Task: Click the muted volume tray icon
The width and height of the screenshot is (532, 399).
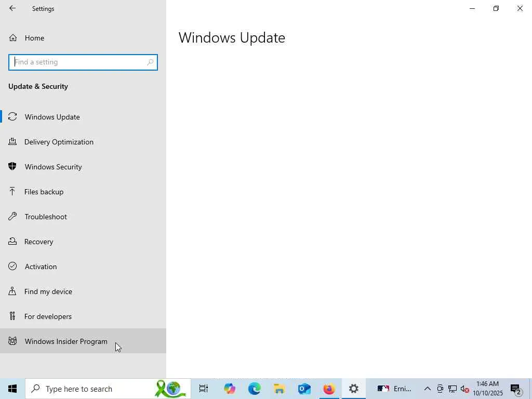Action: [x=464, y=389]
